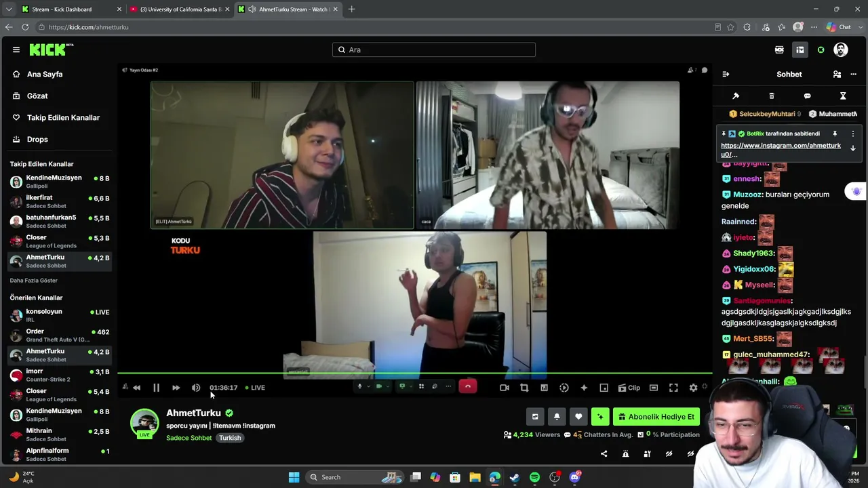The height and width of the screenshot is (488, 868).
Task: Click the KICK logo
Action: click(52, 49)
